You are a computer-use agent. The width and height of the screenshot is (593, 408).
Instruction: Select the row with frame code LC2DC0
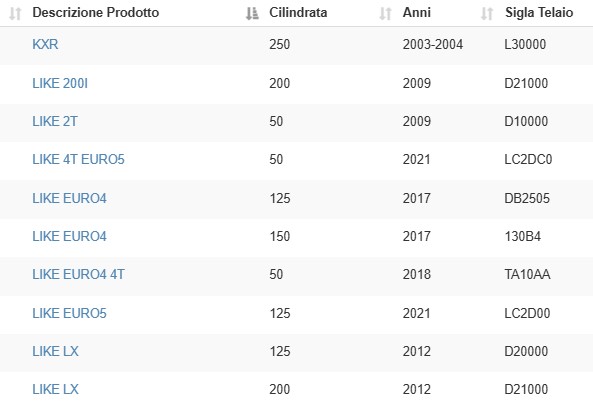(x=296, y=161)
